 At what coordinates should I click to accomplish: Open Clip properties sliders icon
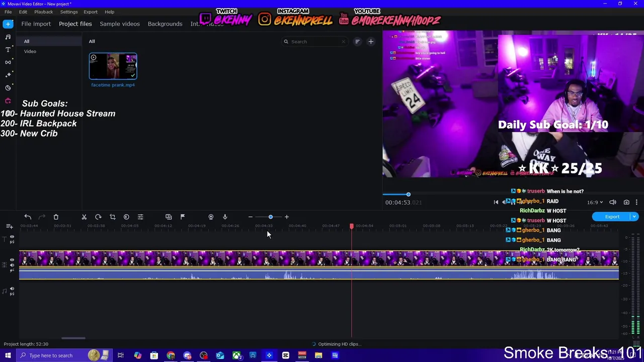(x=140, y=217)
